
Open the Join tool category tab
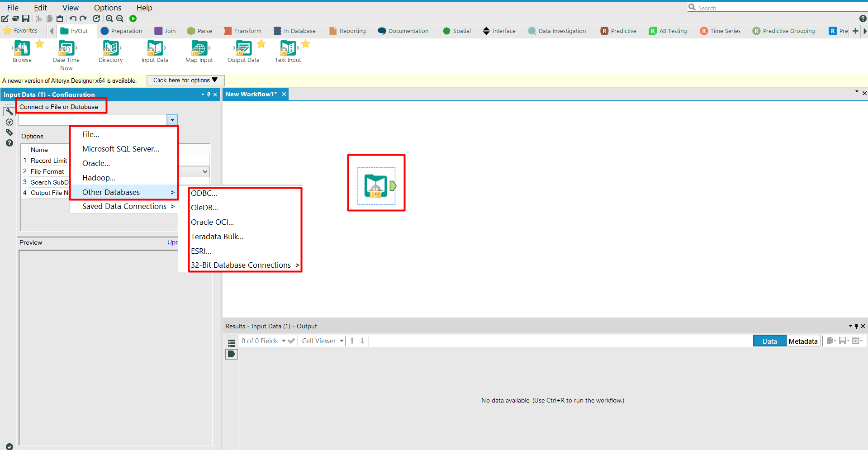[x=165, y=31]
